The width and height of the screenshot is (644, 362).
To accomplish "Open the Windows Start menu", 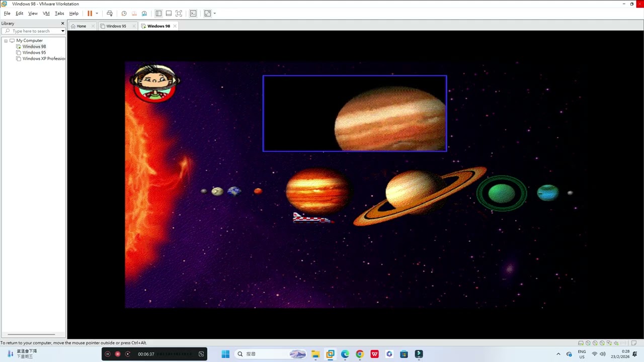I will (x=225, y=354).
